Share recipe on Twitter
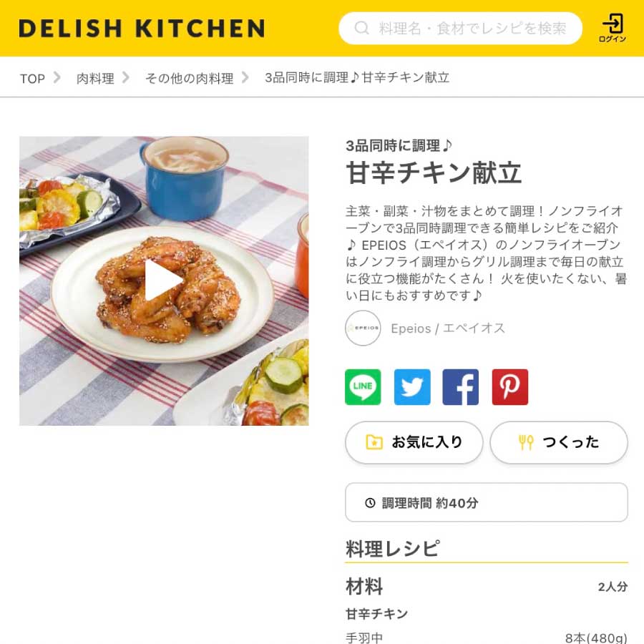Image resolution: width=644 pixels, height=644 pixels. click(412, 387)
